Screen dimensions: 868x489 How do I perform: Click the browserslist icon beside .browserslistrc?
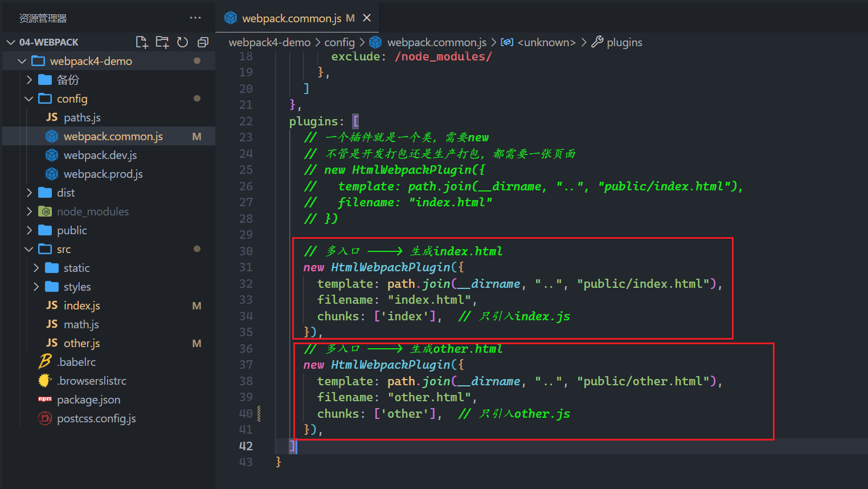click(45, 380)
